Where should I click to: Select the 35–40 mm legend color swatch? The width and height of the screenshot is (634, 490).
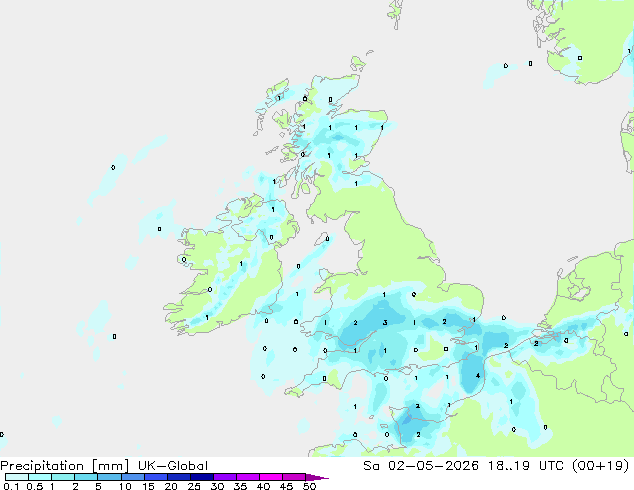click(x=248, y=477)
